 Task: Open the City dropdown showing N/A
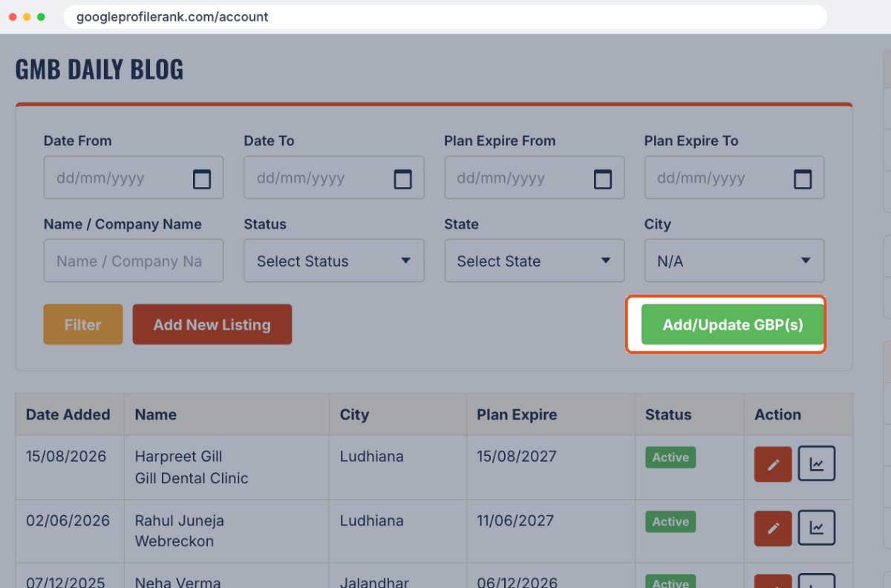click(x=734, y=261)
